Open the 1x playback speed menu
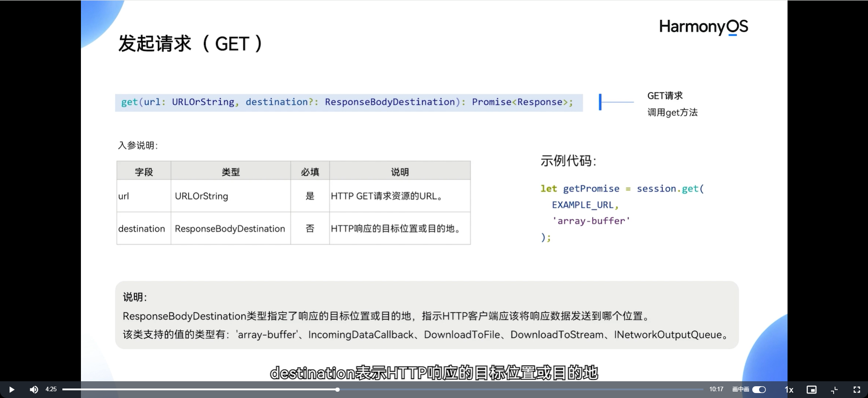This screenshot has width=868, height=398. (789, 389)
